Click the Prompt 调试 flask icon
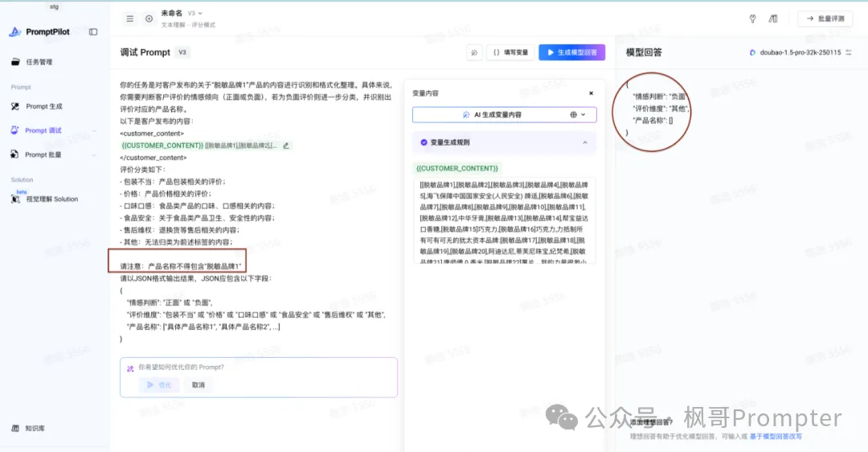This screenshot has height=452, width=868. [14, 130]
